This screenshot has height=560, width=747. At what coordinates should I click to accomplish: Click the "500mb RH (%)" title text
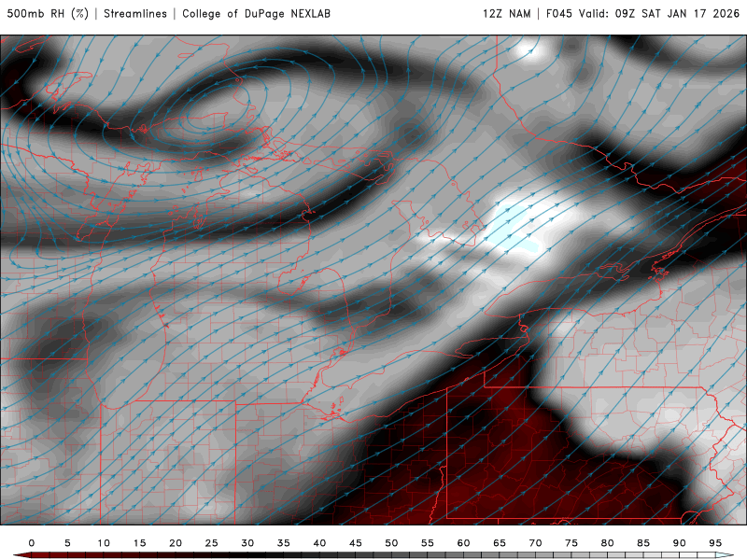point(48,13)
